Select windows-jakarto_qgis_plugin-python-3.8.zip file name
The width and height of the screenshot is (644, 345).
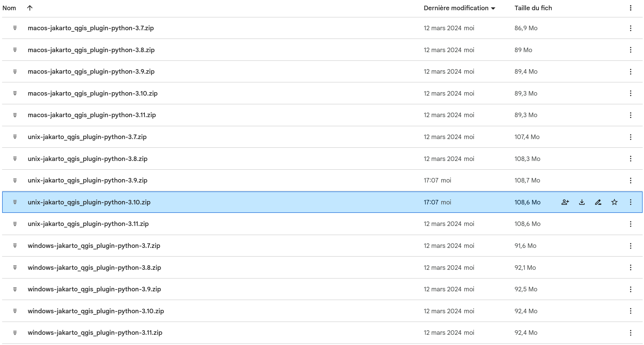pos(95,268)
